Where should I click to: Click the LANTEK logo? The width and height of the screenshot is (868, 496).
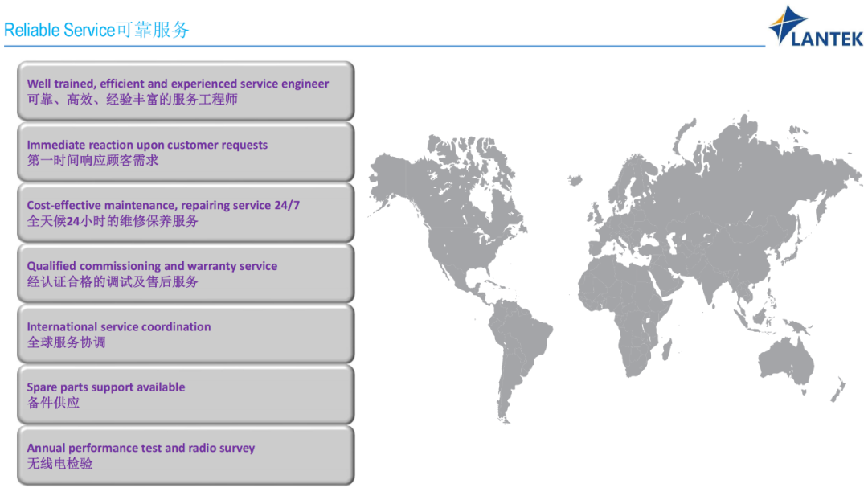[816, 26]
